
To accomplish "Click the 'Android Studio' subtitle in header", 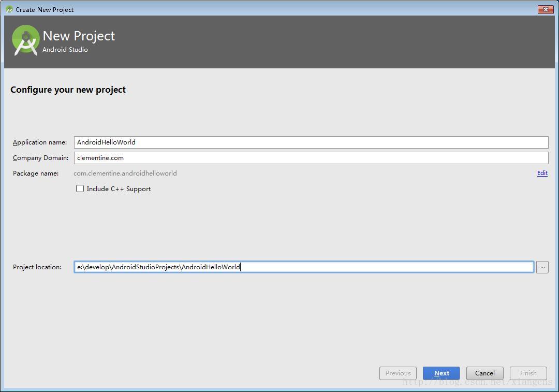I will point(65,50).
